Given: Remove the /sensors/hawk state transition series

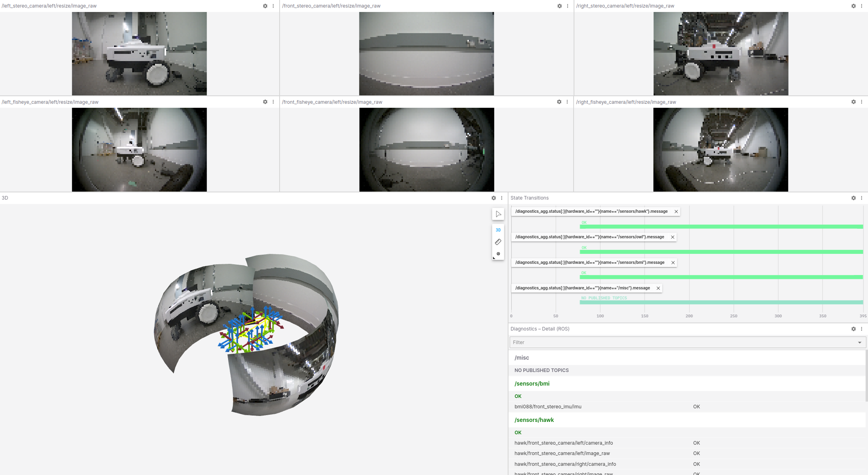Looking at the screenshot, I should tap(676, 212).
